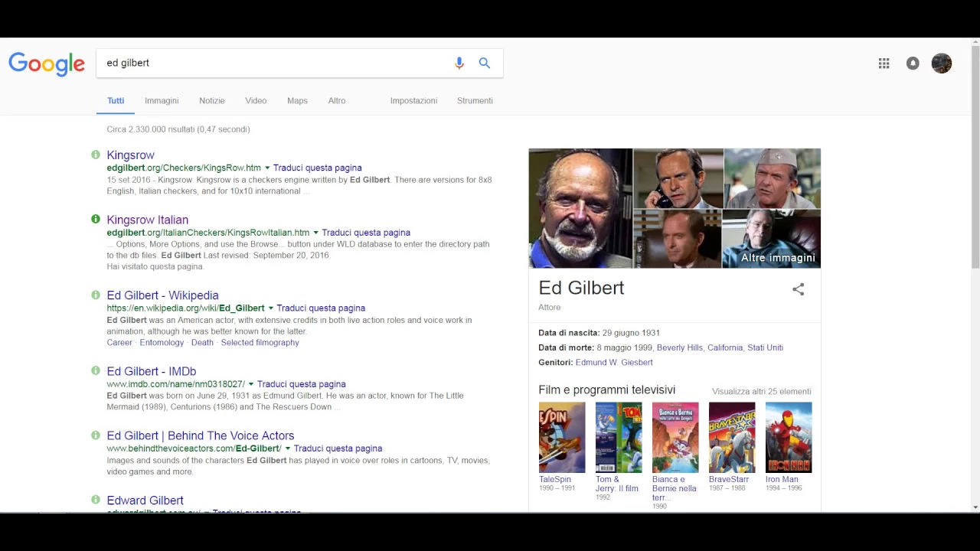The width and height of the screenshot is (980, 551).
Task: Start voice search with microphone icon
Action: tap(459, 64)
